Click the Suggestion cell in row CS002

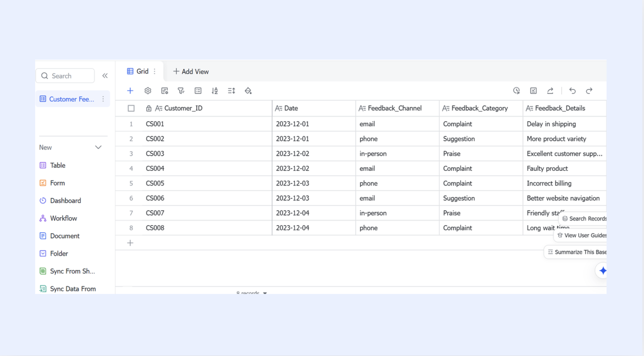[x=481, y=139]
